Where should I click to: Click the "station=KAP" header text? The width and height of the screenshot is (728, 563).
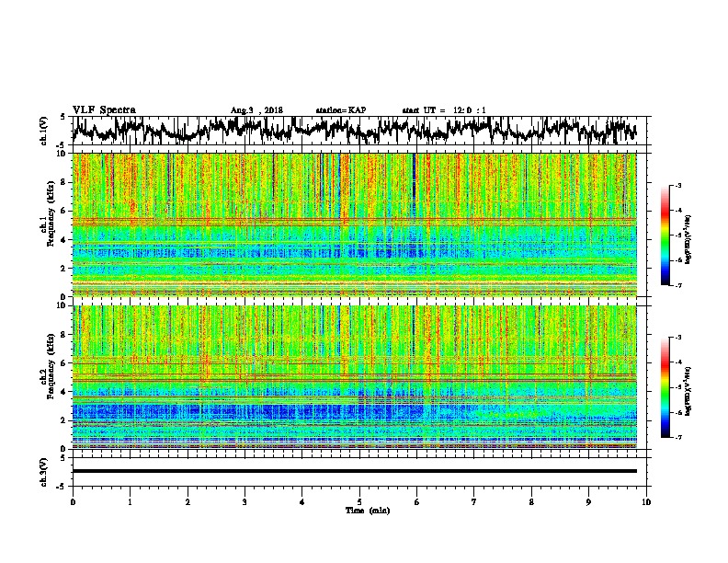click(x=341, y=110)
